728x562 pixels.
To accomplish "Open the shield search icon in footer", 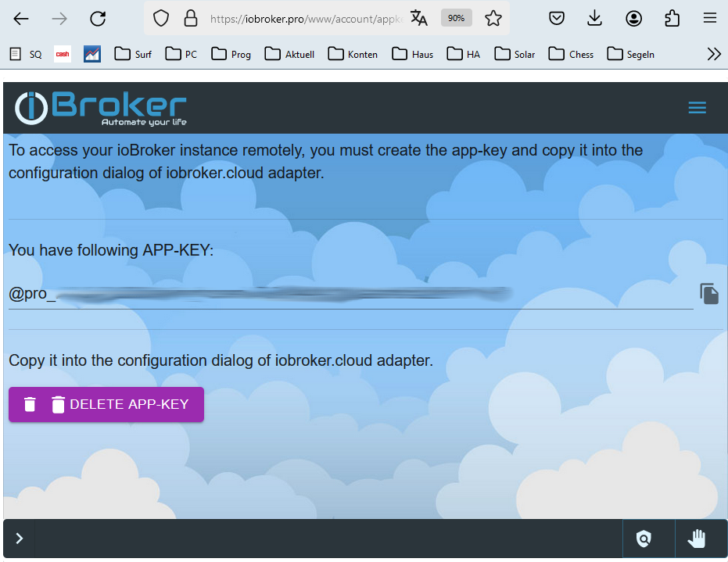I will pos(644,539).
